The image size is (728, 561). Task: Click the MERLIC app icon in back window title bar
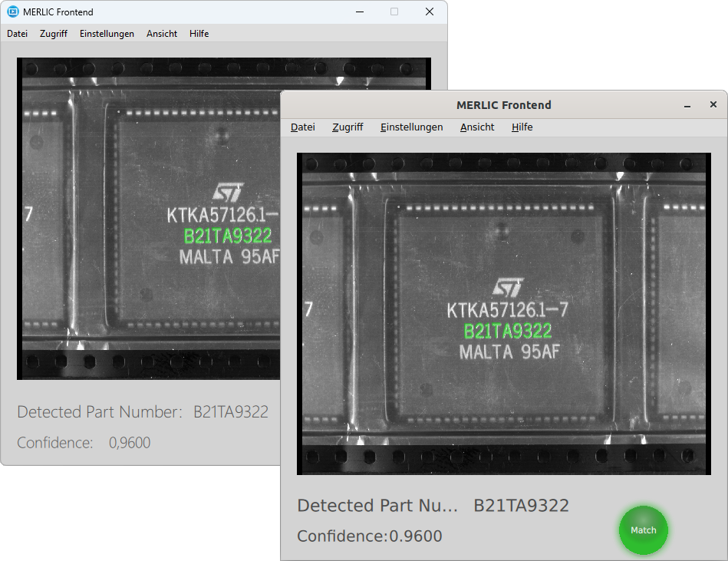pyautogui.click(x=13, y=12)
